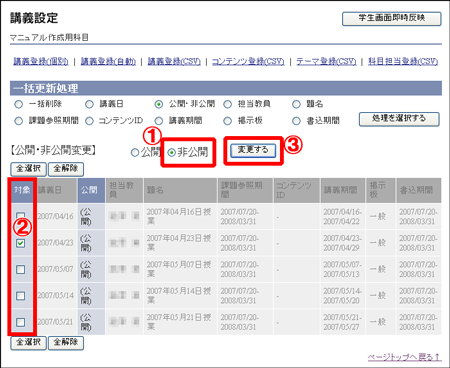Click title cell 2007年05月07日 授業
This screenshot has height=368, width=450.
click(180, 269)
